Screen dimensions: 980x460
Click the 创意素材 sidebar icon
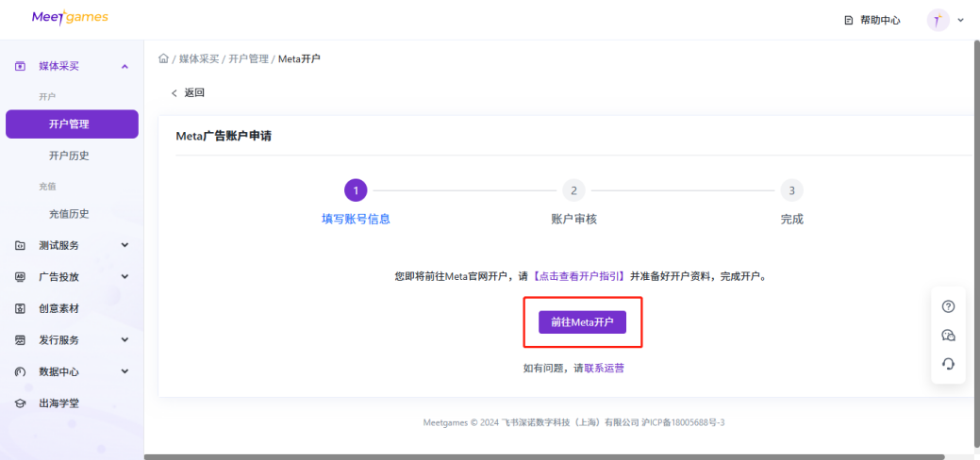20,308
